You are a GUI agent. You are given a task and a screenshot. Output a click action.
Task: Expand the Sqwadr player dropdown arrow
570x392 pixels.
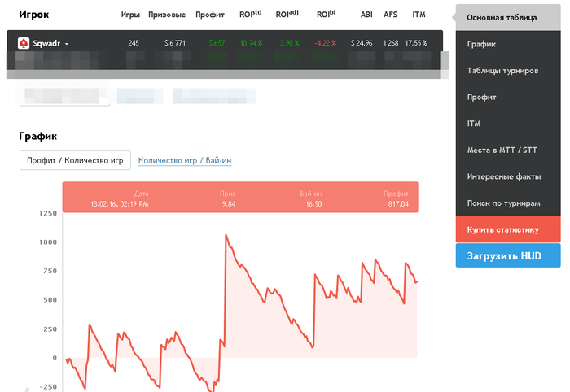pyautogui.click(x=67, y=44)
